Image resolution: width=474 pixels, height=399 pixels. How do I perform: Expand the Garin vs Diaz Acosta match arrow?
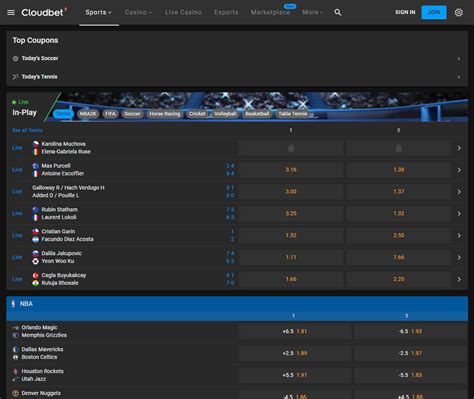tap(459, 236)
